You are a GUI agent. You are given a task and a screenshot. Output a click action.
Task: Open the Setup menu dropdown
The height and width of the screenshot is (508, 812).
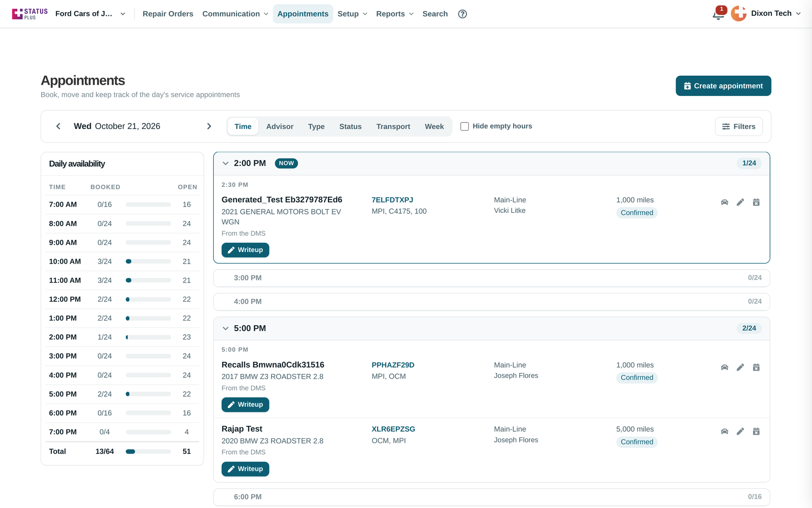point(352,14)
